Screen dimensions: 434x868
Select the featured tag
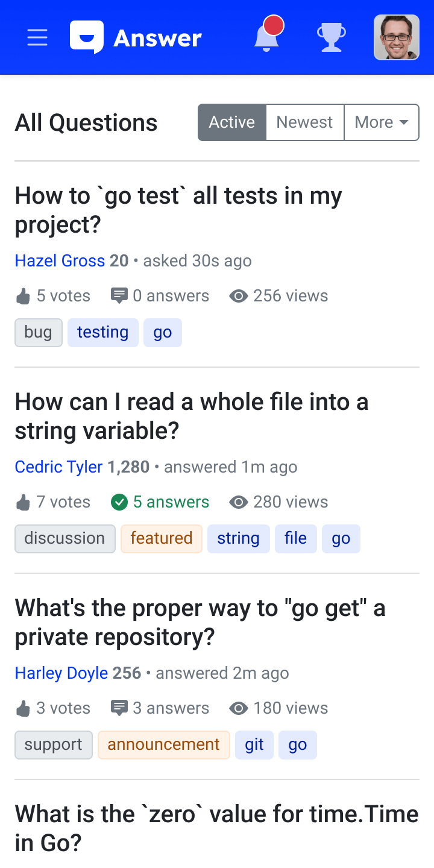pyautogui.click(x=161, y=538)
